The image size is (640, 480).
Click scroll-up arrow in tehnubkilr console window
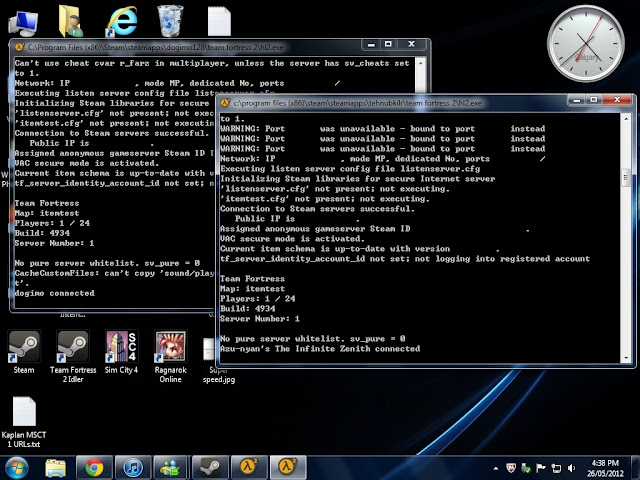pos(626,118)
